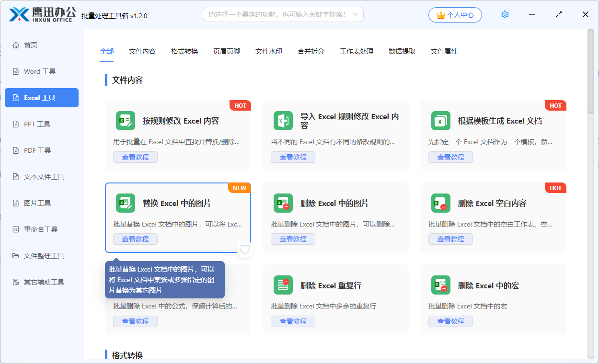Select the 合并拆分 tab

(x=311, y=51)
